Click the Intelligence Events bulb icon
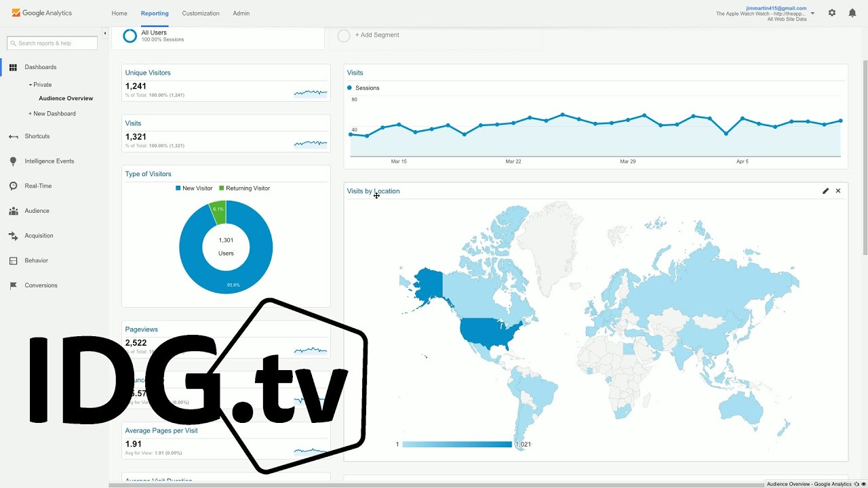 (x=13, y=161)
